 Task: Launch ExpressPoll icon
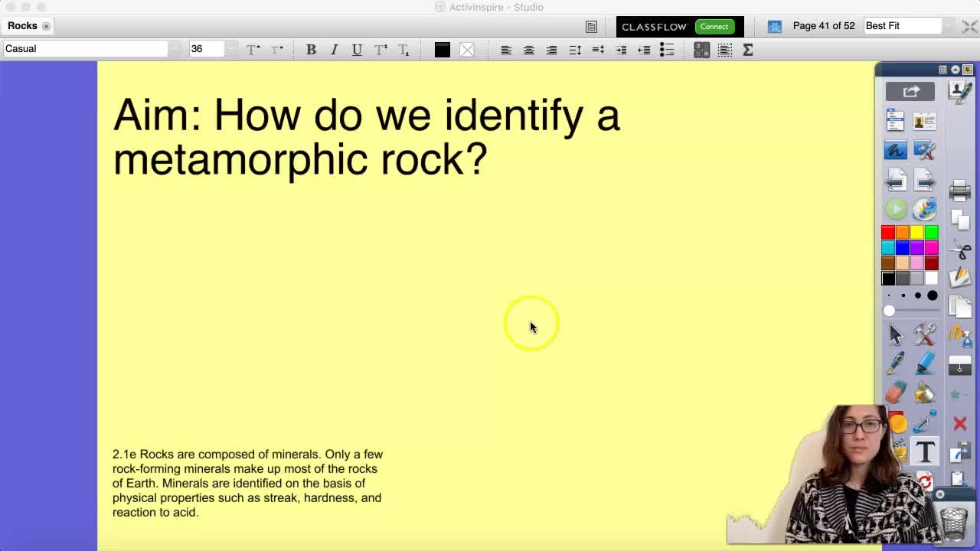pyautogui.click(x=924, y=208)
